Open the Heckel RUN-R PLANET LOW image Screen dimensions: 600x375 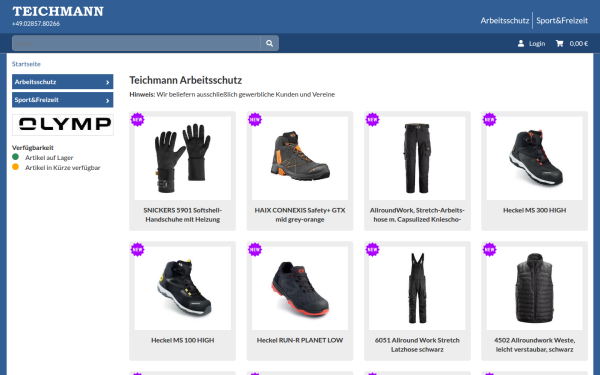coord(300,288)
